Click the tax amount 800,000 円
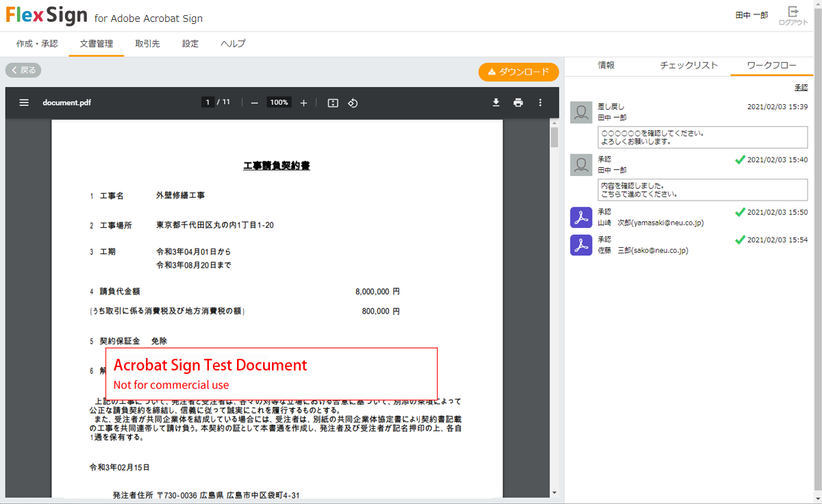This screenshot has height=504, width=822. click(x=381, y=312)
